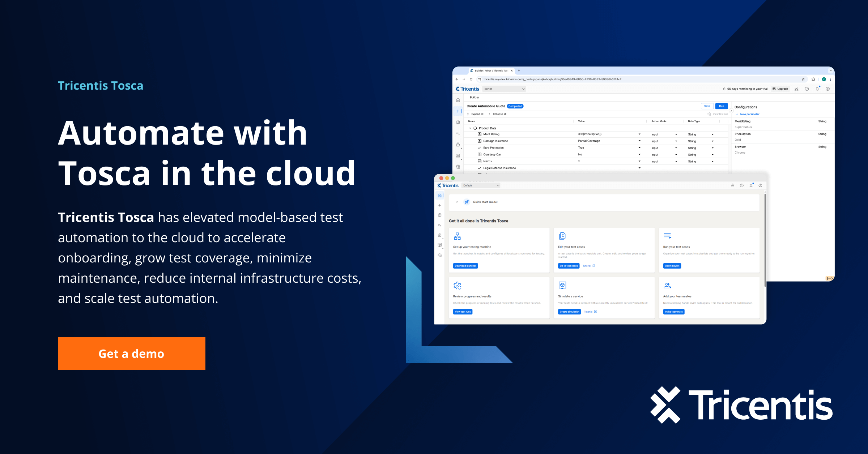Click the plus icon to create something new
The height and width of the screenshot is (454, 868).
[x=439, y=205]
